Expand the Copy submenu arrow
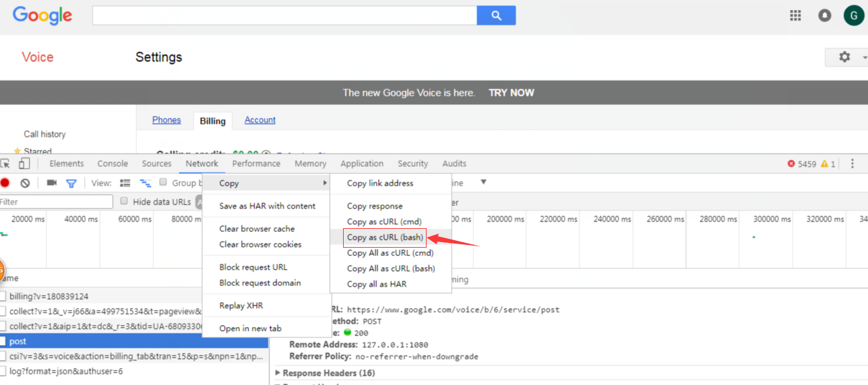Screen dimensions: 868x385 click(325, 183)
